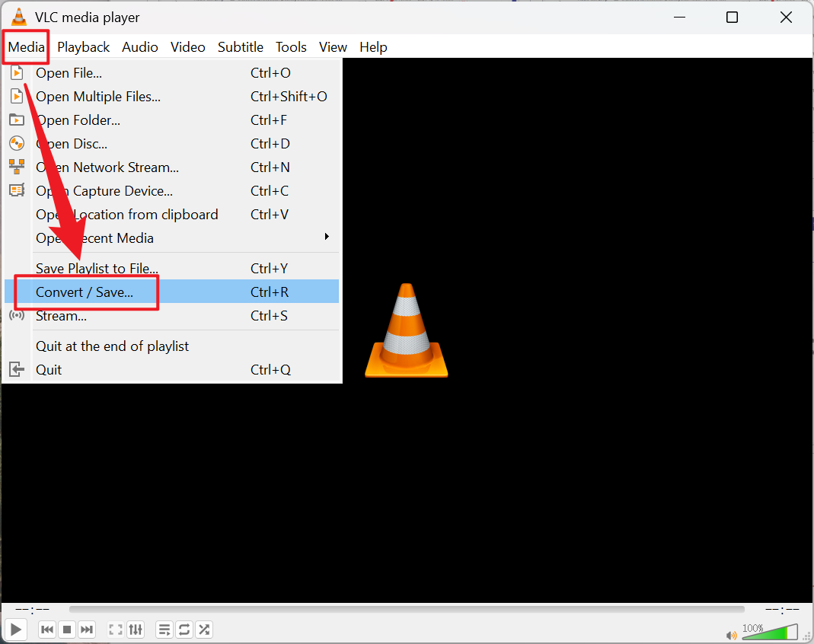Click the Open Capture Device icon
814x644 pixels.
(17, 190)
